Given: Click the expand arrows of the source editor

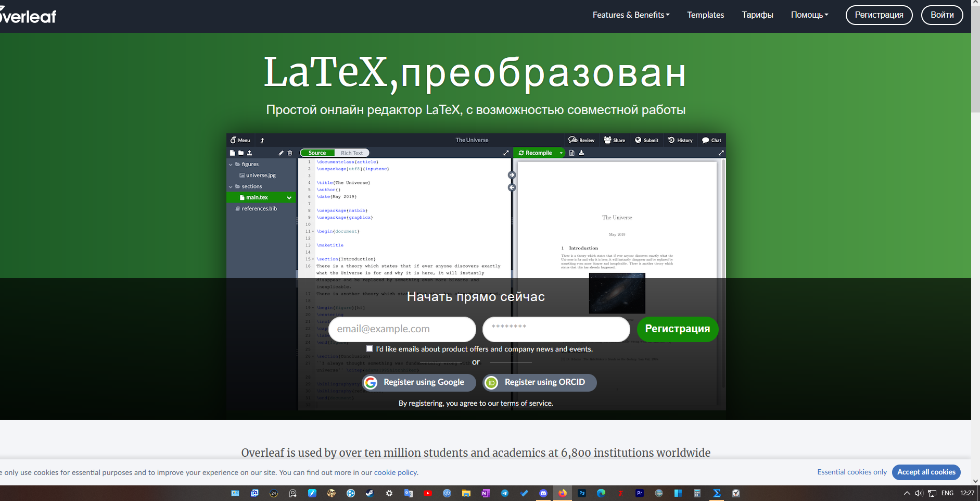Looking at the screenshot, I should (x=506, y=153).
